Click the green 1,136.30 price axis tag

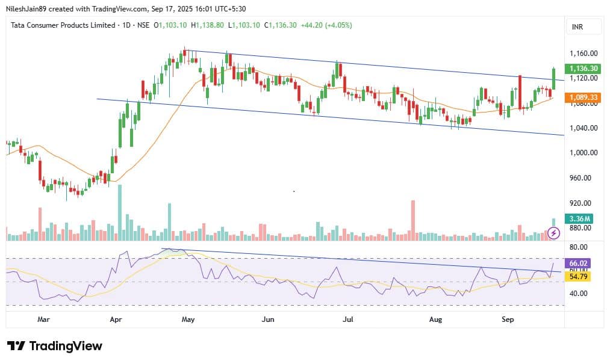point(583,69)
